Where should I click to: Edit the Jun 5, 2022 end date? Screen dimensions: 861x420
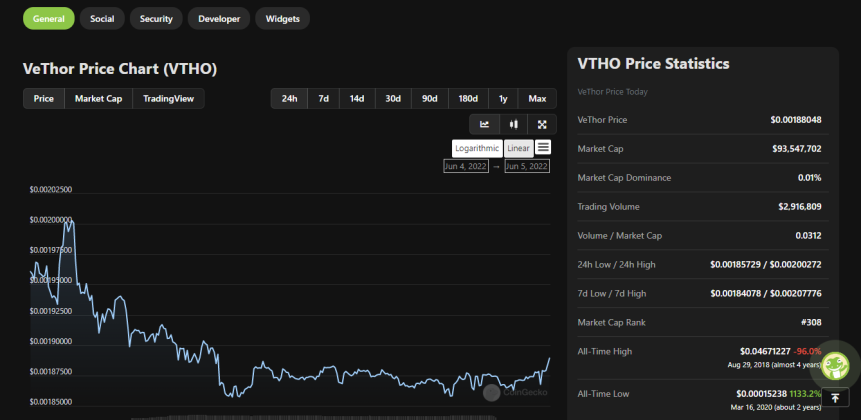coord(527,166)
